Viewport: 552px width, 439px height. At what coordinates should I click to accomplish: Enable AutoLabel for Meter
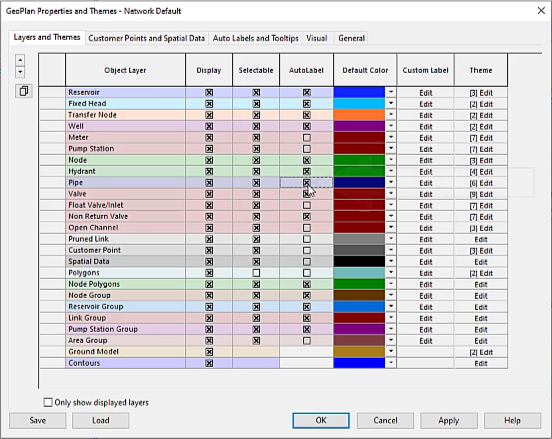(307, 138)
